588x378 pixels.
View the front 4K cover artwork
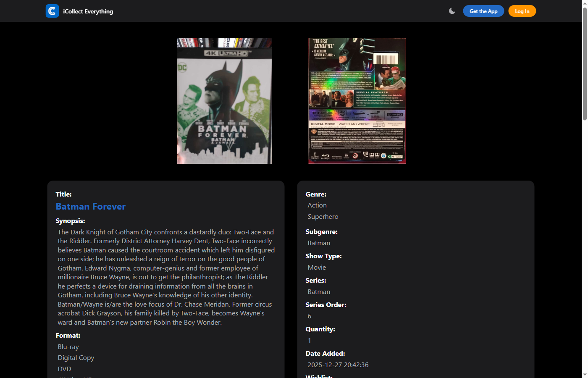click(224, 100)
